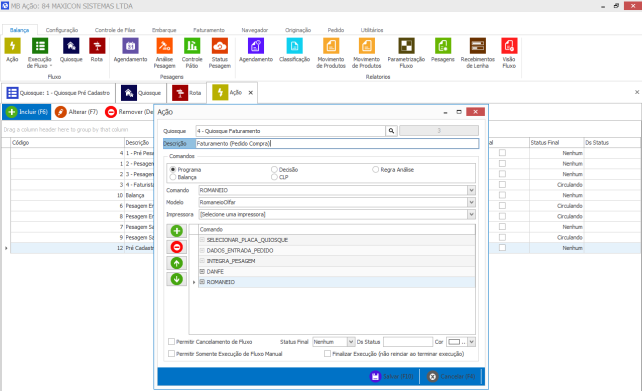This screenshot has height=391, width=642.
Task: Switch to Utilitários ribbon tab
Action: click(372, 30)
